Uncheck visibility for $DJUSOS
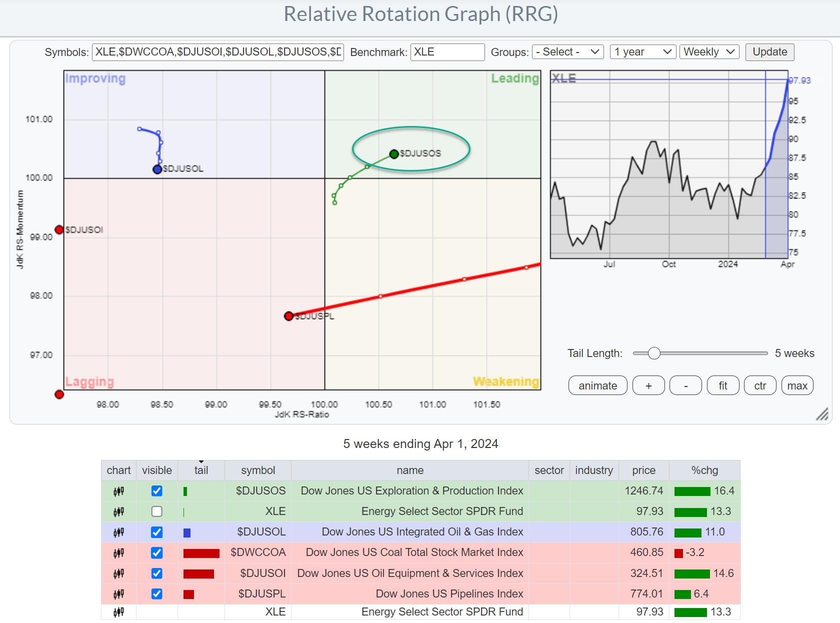840x623 pixels. click(156, 491)
